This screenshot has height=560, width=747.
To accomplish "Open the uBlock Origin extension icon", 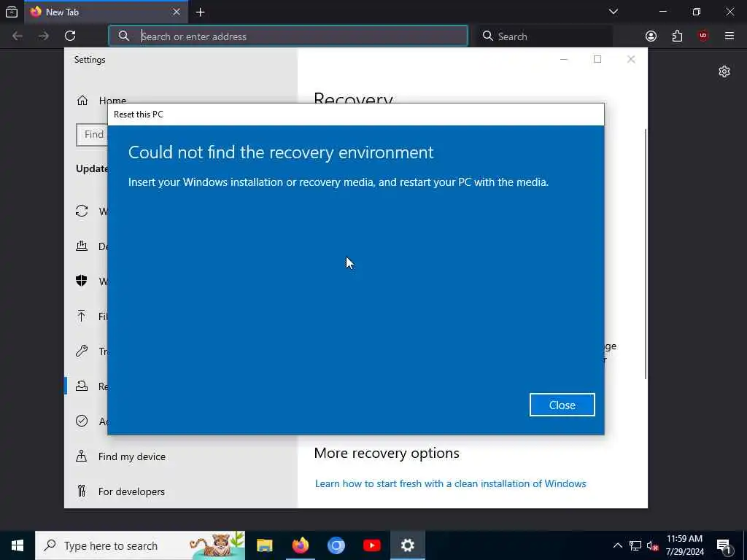I will (703, 36).
